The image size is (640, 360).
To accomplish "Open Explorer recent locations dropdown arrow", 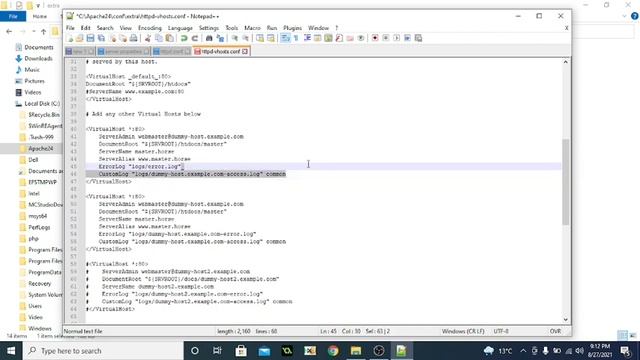I will pos(34,31).
